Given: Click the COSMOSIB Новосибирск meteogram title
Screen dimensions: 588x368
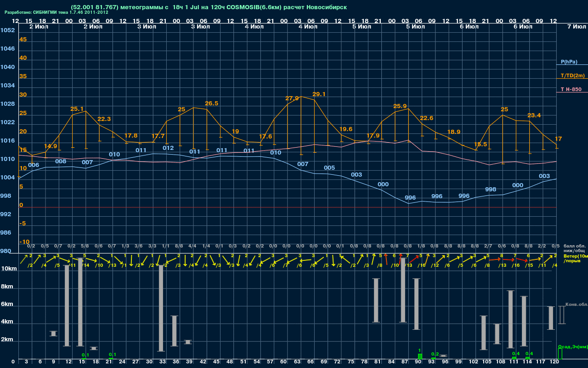Looking at the screenshot, I should coord(209,7).
